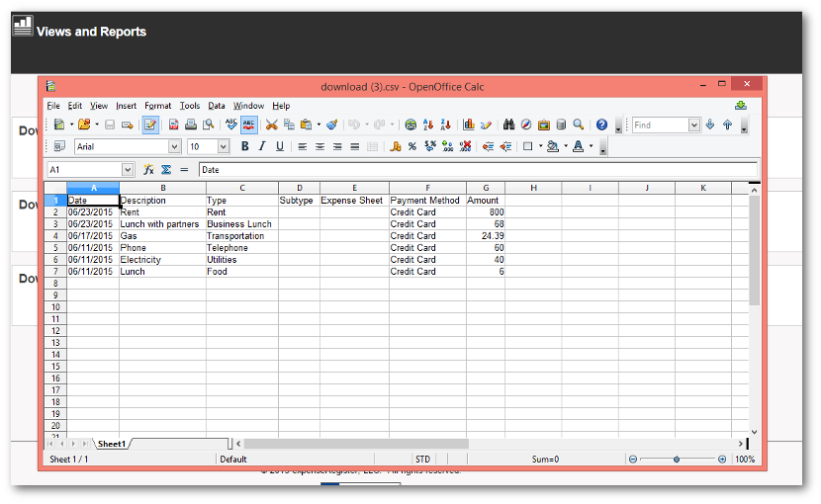Click the Export as PDF icon
The width and height of the screenshot is (821, 504).
(x=173, y=125)
